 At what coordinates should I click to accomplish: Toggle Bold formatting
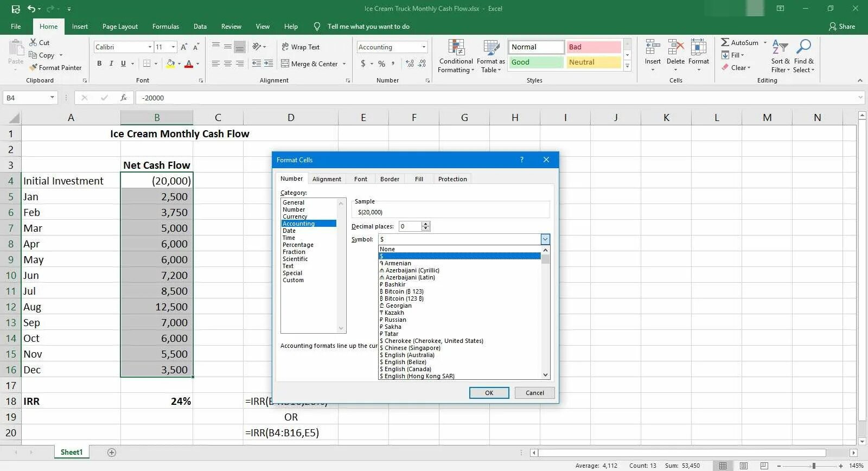coord(99,63)
